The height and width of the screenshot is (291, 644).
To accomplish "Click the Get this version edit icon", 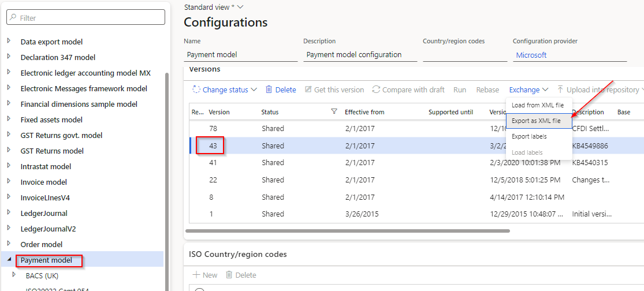I will (x=308, y=89).
